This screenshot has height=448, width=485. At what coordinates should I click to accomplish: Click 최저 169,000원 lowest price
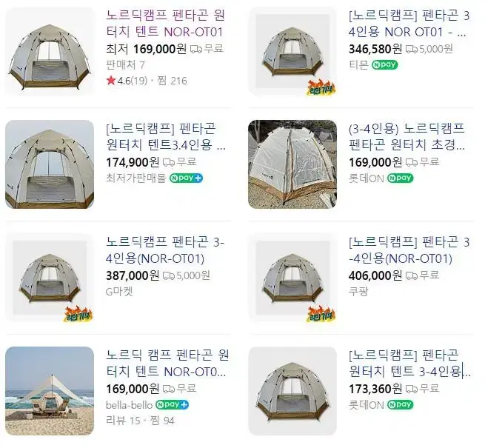click(146, 49)
